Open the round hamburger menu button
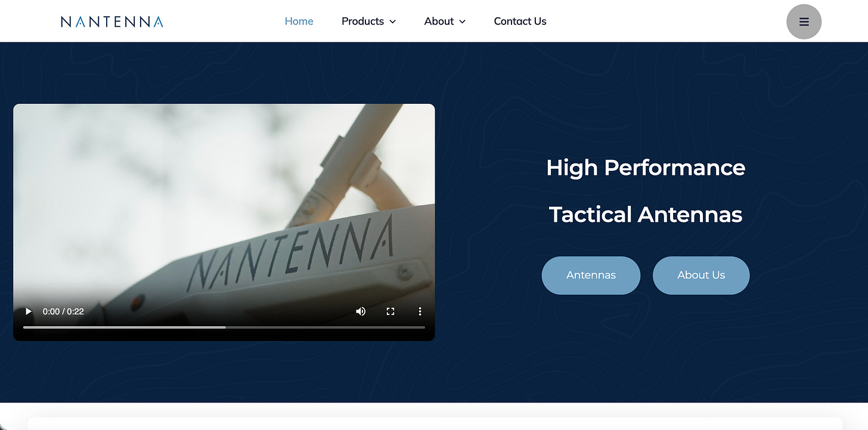Viewport: 868px width, 430px height. point(804,21)
